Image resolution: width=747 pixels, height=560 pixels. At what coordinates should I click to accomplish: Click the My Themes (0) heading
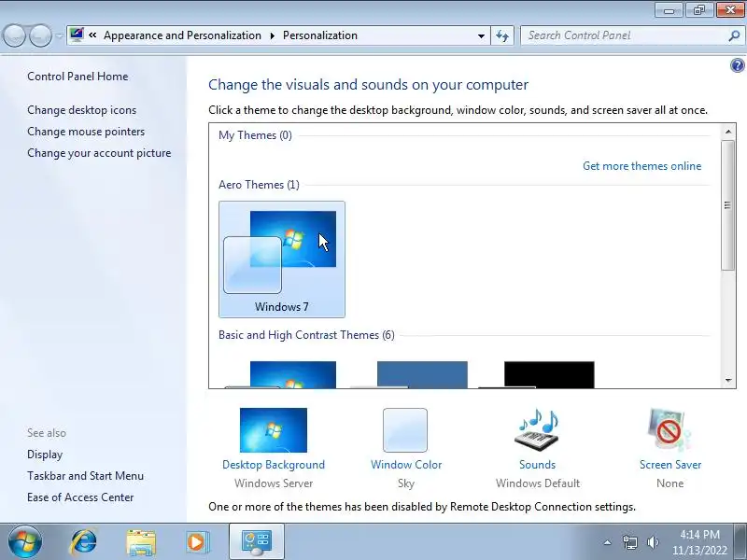(255, 135)
